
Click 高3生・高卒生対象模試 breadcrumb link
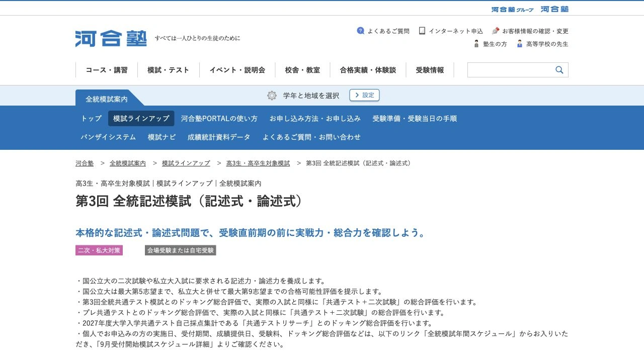coord(258,163)
